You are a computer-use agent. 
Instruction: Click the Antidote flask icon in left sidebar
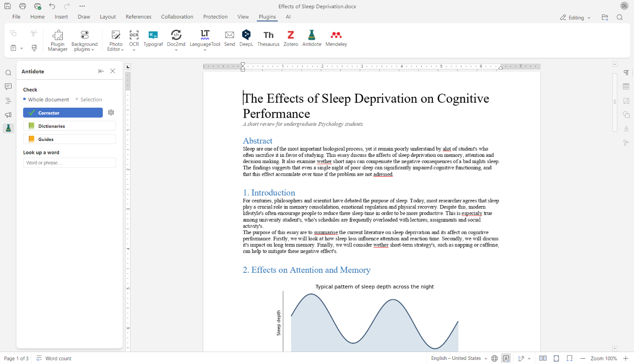[x=8, y=128]
